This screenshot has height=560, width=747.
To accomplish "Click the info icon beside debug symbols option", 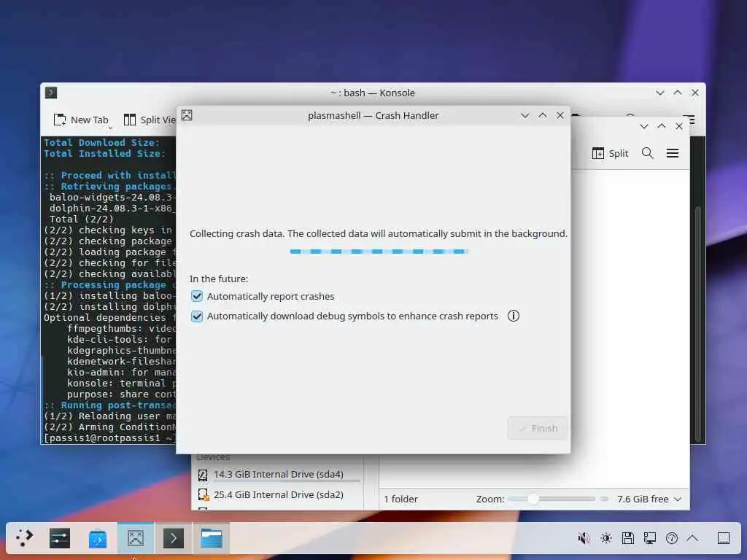I will [513, 316].
